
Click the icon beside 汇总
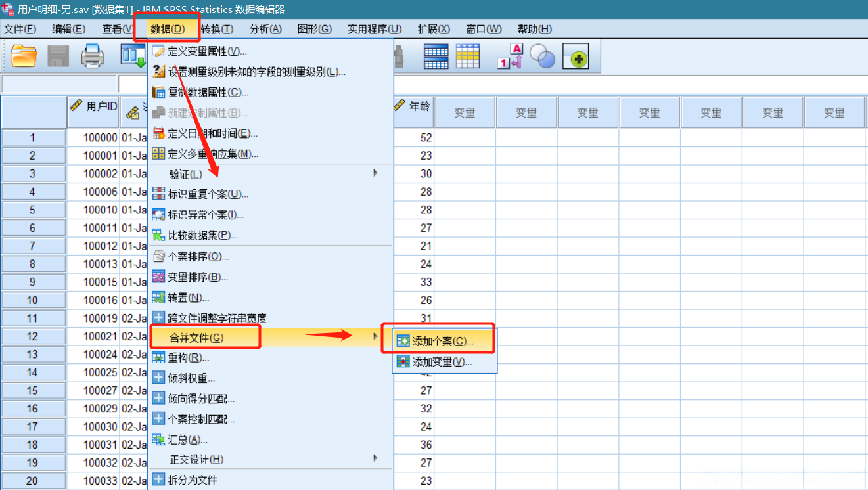tap(158, 439)
